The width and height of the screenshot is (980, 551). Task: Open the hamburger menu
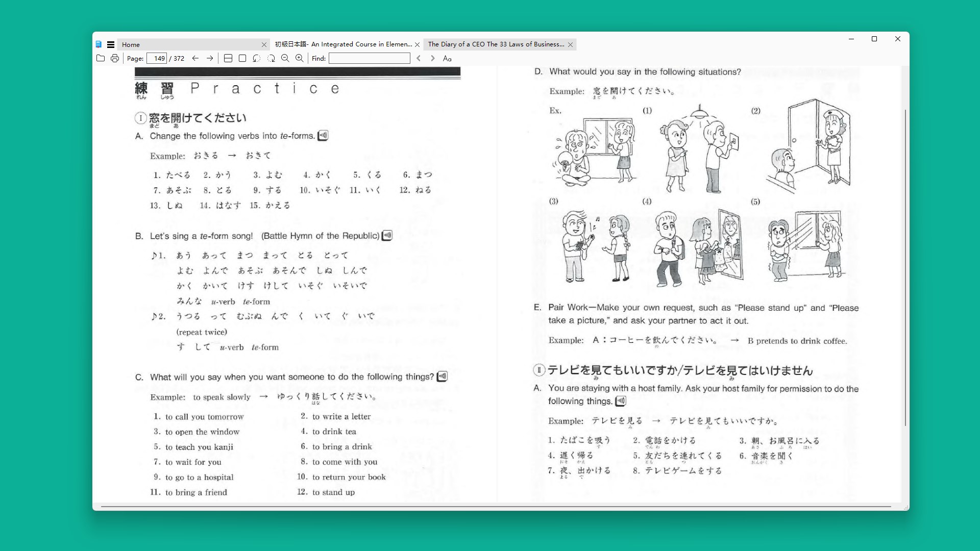(x=111, y=44)
